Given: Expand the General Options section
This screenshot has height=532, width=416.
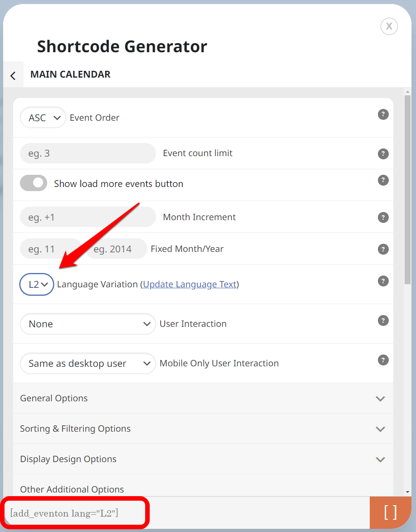Looking at the screenshot, I should pyautogui.click(x=203, y=399).
